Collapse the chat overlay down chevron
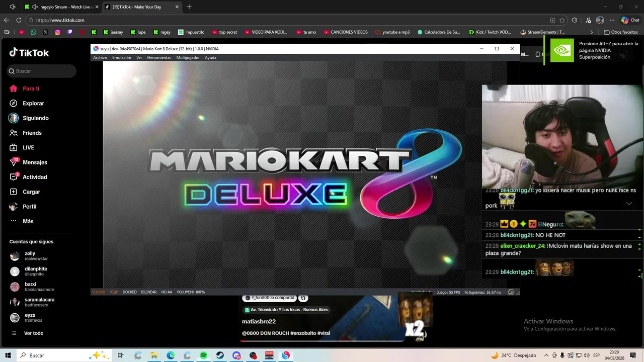This screenshot has height=362, width=644. (x=629, y=204)
